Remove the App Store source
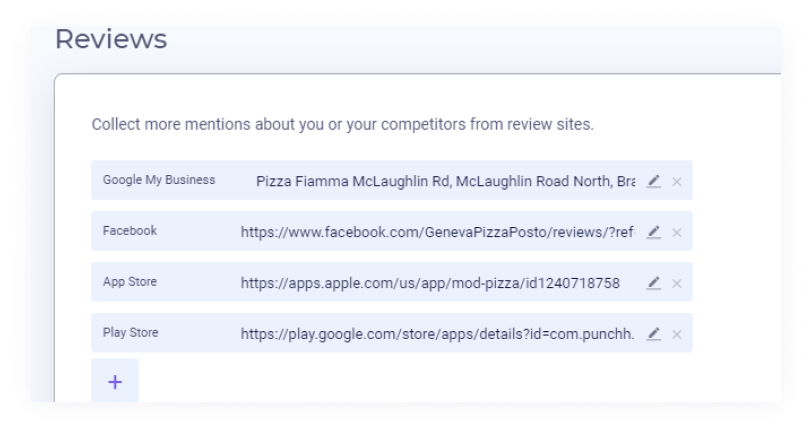 point(677,283)
